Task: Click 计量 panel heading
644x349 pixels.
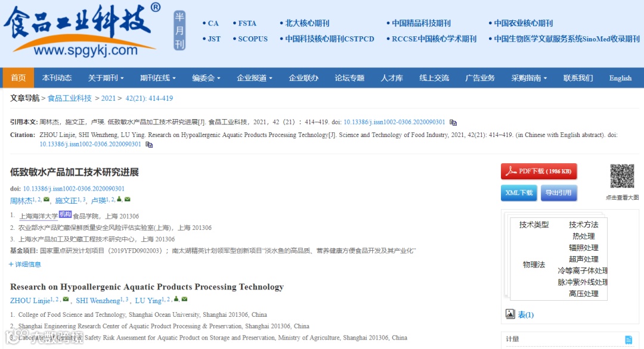Action: [x=513, y=339]
